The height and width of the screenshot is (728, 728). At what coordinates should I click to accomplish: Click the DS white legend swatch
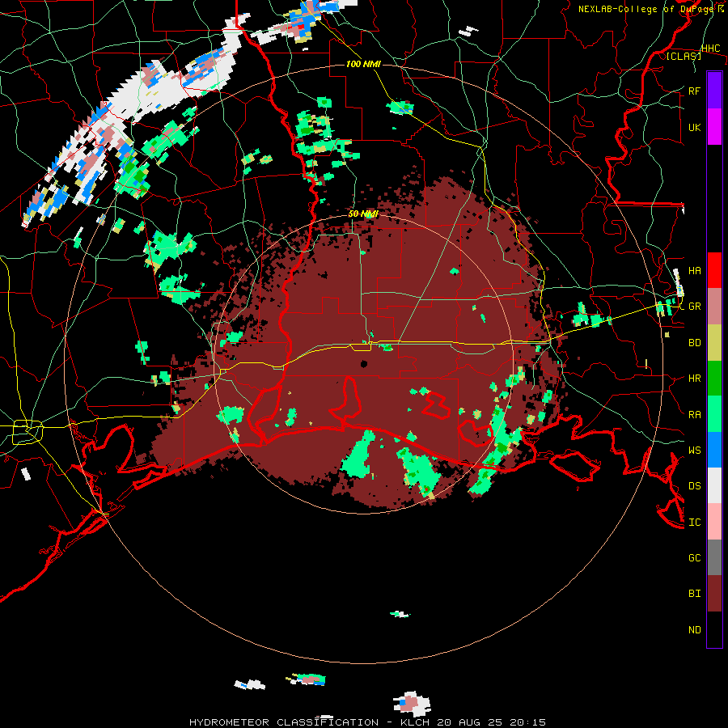tap(714, 485)
